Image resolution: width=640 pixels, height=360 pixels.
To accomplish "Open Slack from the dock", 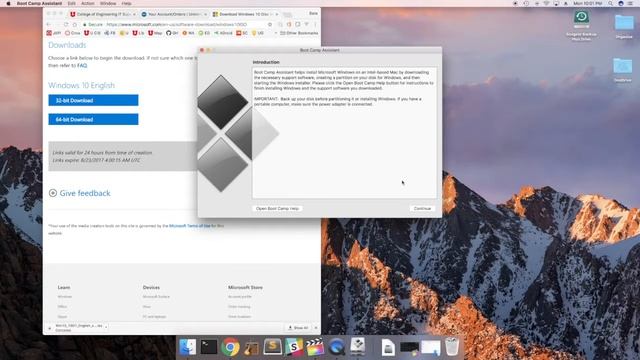I will click(294, 347).
